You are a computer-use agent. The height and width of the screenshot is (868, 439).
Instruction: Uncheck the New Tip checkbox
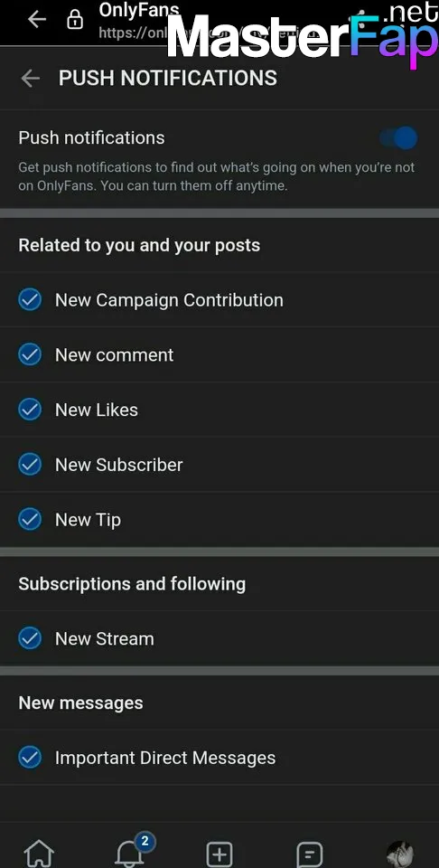(x=30, y=519)
